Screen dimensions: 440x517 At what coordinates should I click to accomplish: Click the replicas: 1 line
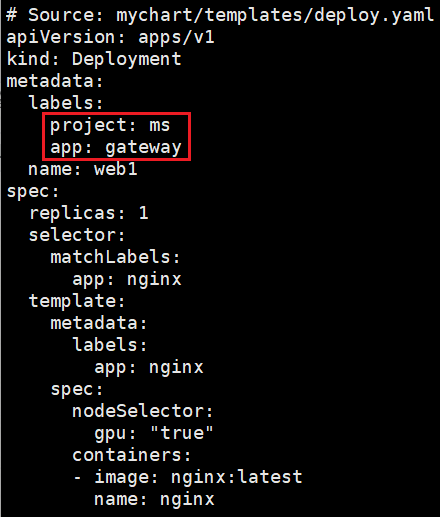click(89, 213)
